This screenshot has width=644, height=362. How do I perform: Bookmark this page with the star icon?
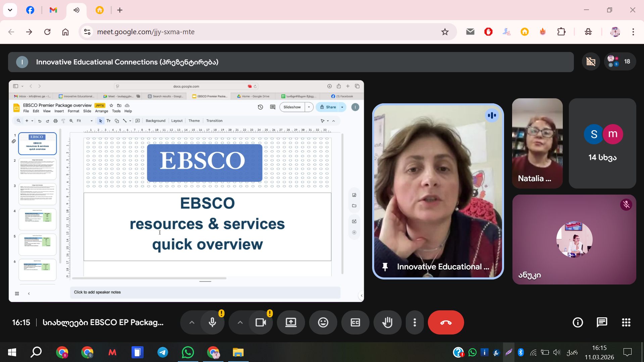[x=445, y=32]
